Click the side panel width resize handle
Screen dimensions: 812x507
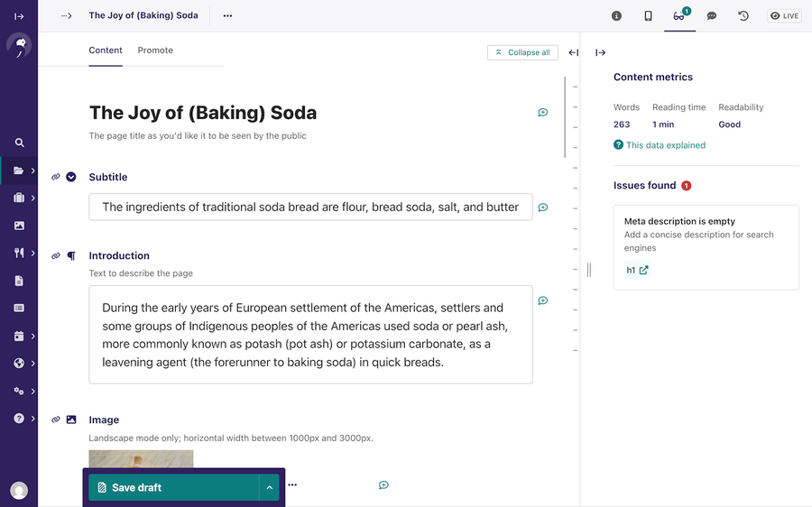tap(589, 270)
